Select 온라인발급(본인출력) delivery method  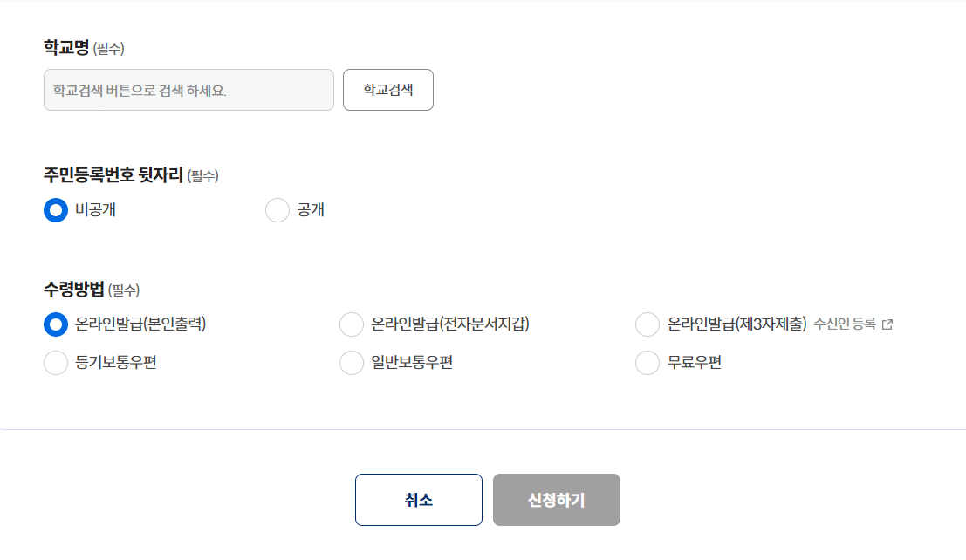coord(55,324)
